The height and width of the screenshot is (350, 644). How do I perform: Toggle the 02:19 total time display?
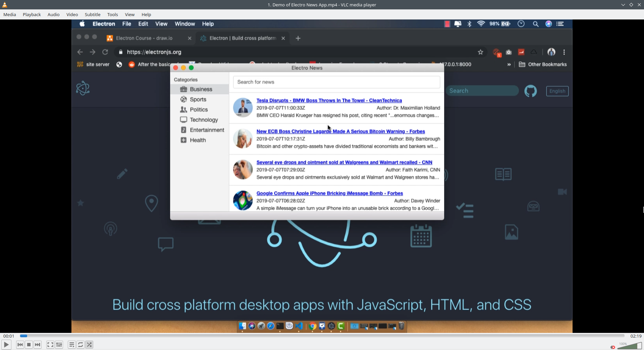tap(636, 336)
